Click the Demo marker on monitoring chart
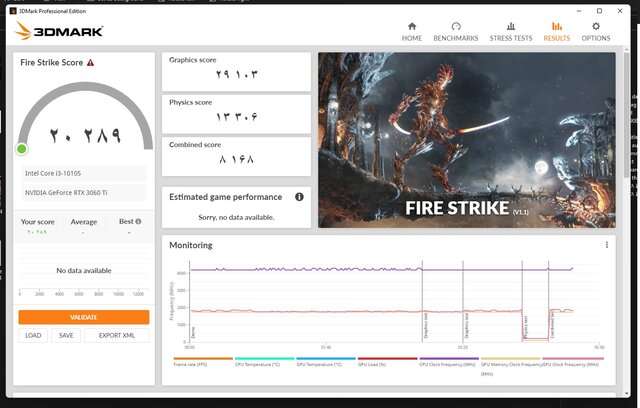This screenshot has width=640, height=408. click(193, 332)
